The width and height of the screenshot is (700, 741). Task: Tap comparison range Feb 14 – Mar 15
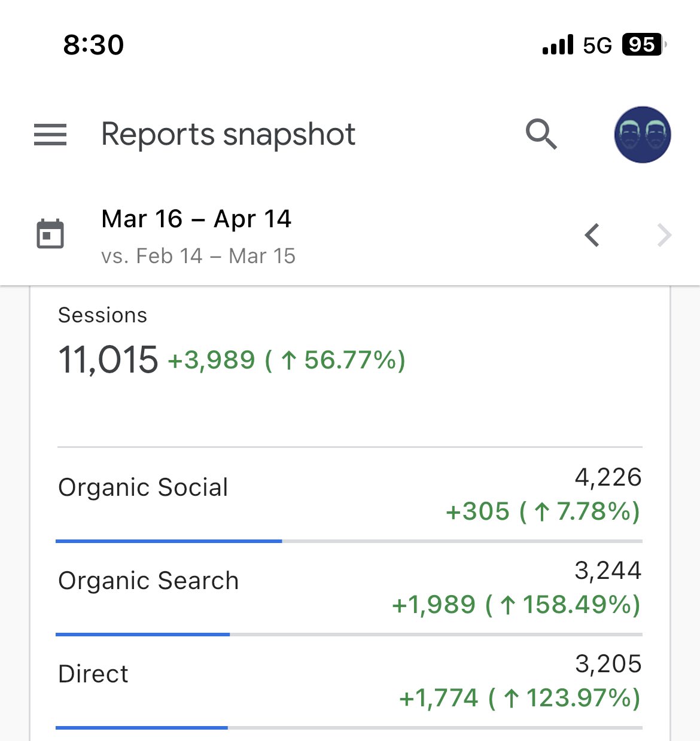click(x=198, y=256)
